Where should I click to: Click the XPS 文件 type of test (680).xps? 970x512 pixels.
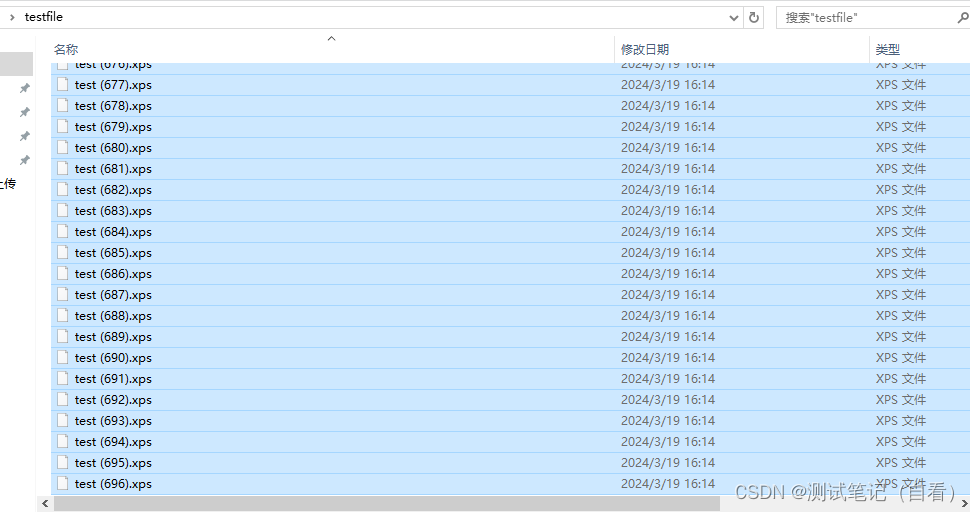[901, 148]
